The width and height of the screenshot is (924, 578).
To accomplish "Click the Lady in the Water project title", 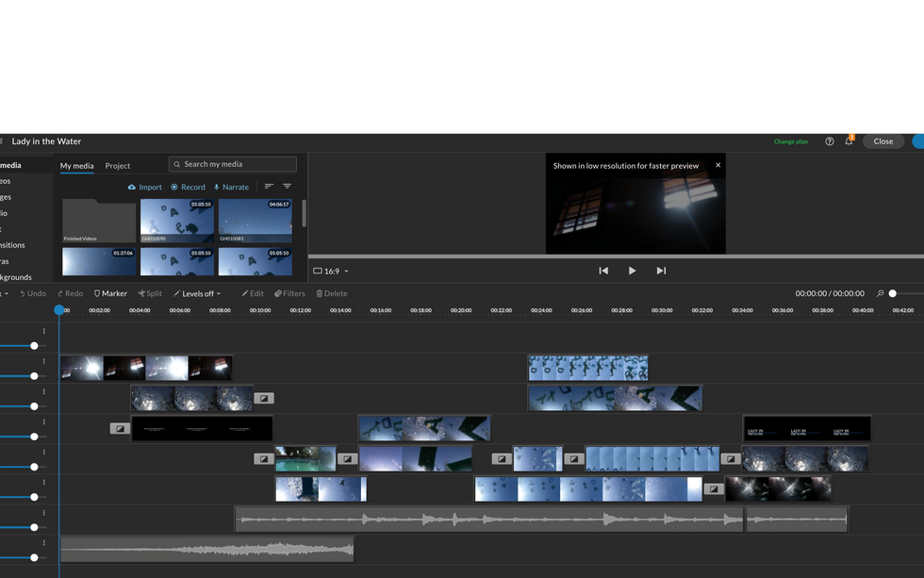I will pos(46,141).
